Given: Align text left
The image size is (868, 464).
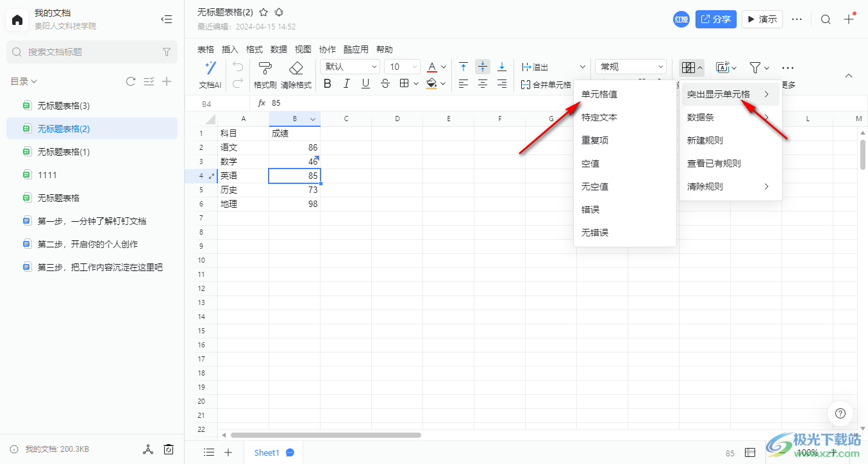Looking at the screenshot, I should pos(463,83).
